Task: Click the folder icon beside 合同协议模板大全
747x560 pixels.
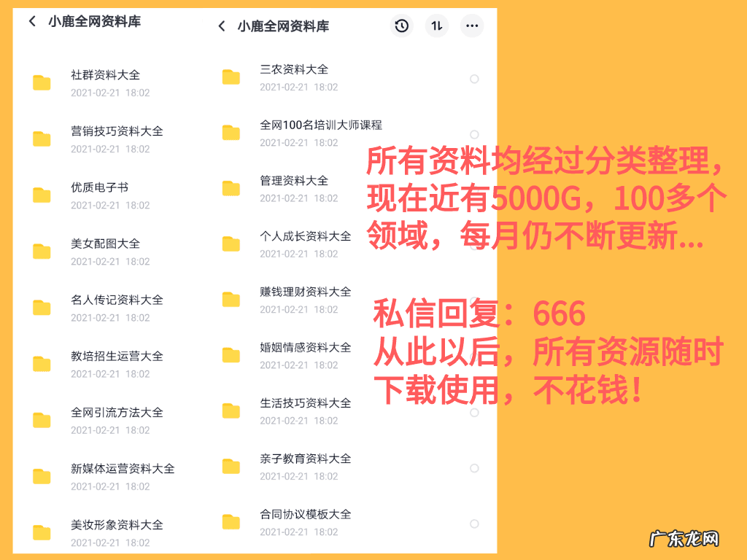Action: 231,523
